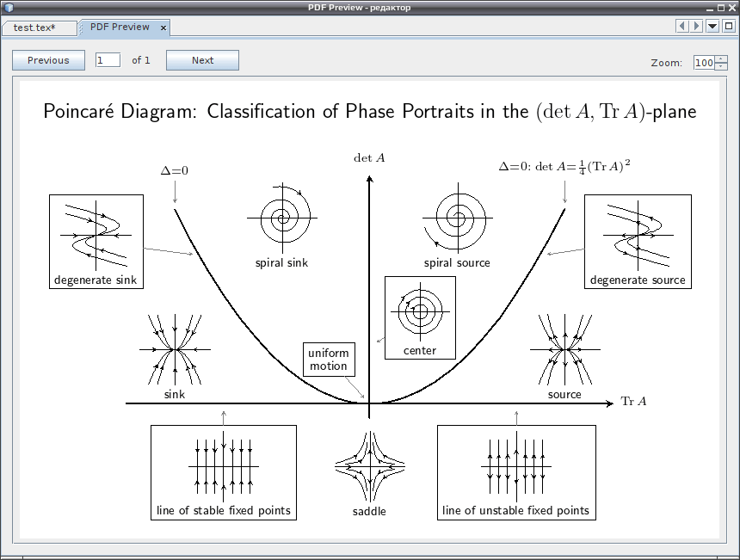The image size is (740, 560).
Task: Click the "Δ=0: det A=¼(Tr A)²" formula
Action: pyautogui.click(x=564, y=167)
